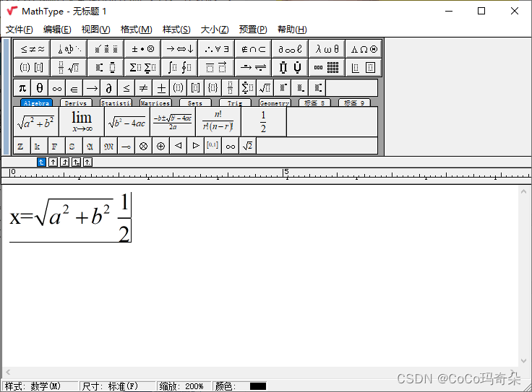532x392 pixels.
Task: Open the 样式(S) menu
Action: [x=176, y=30]
